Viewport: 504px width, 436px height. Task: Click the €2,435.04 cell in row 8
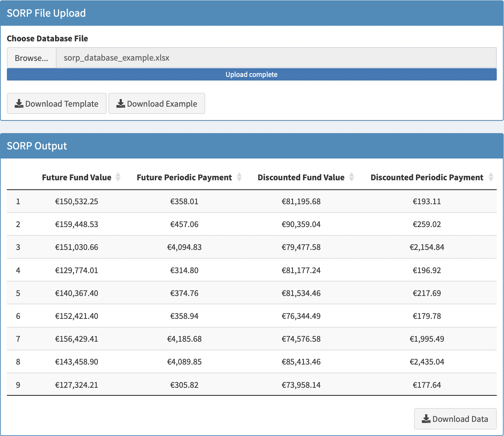pos(427,362)
